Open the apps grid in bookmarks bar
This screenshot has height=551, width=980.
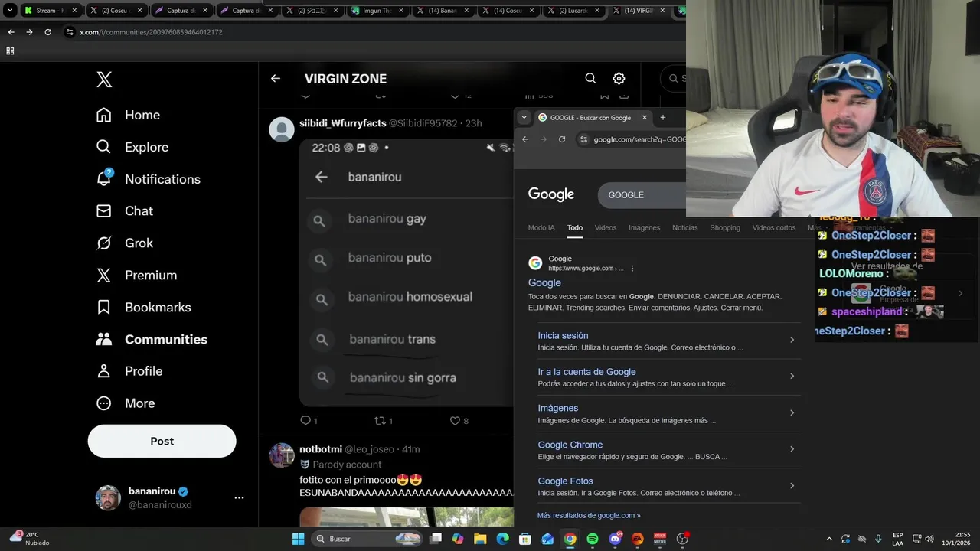click(x=10, y=51)
